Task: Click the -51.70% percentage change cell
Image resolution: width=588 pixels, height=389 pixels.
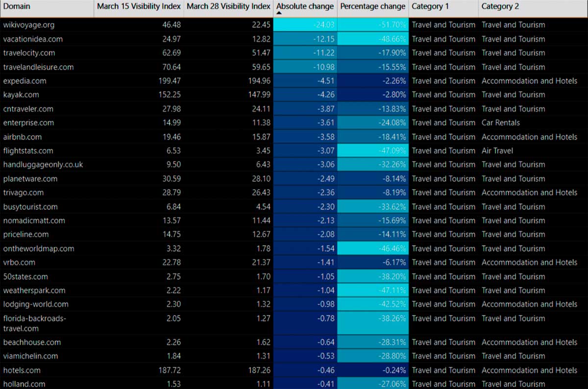Action: pos(373,25)
